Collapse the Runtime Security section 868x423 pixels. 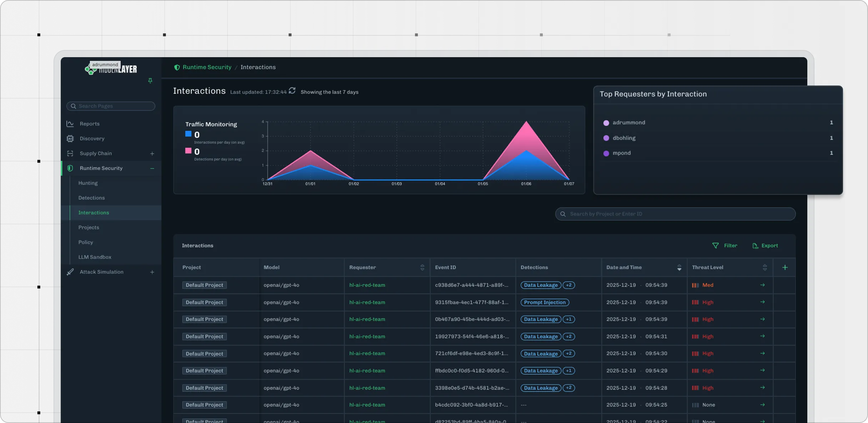click(152, 168)
